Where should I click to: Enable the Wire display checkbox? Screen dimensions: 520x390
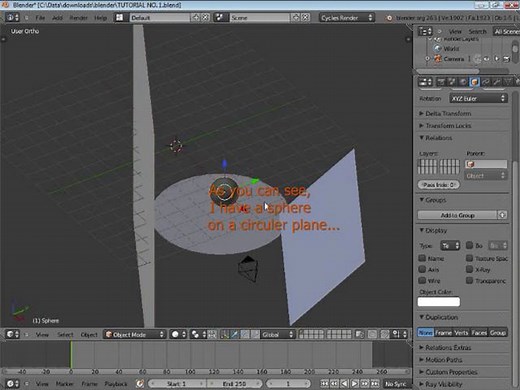point(422,280)
